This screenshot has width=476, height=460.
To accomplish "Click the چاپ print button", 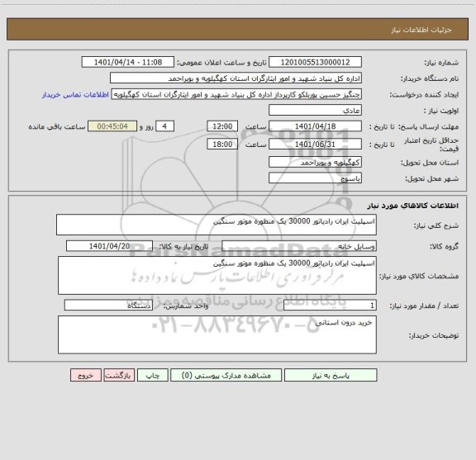I will [x=152, y=375].
